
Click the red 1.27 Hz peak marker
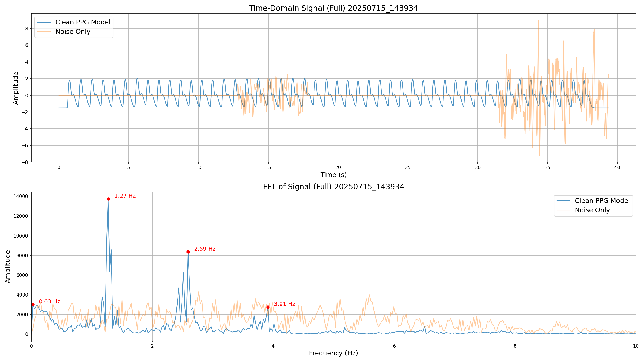click(x=108, y=199)
